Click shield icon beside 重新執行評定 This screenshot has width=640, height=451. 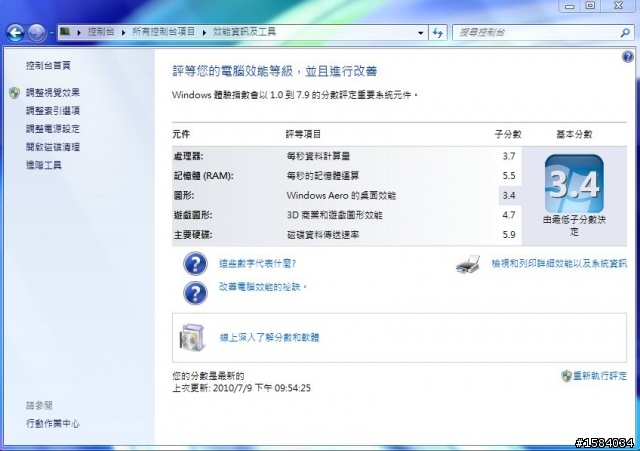[x=566, y=376]
